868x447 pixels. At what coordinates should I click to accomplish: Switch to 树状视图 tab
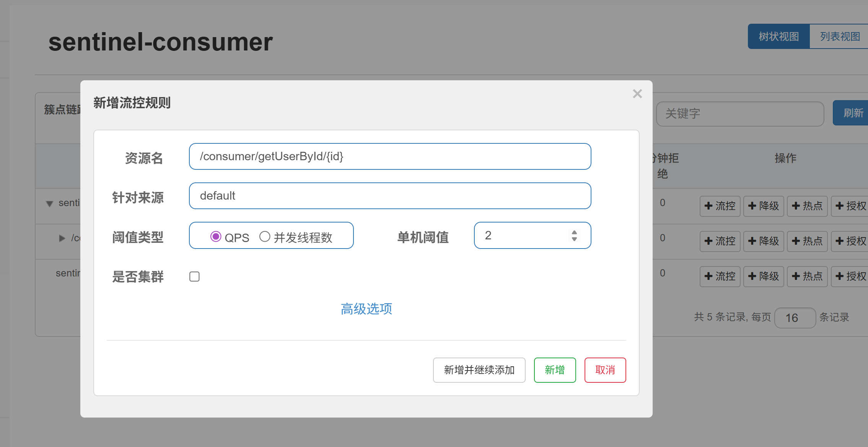[778, 36]
